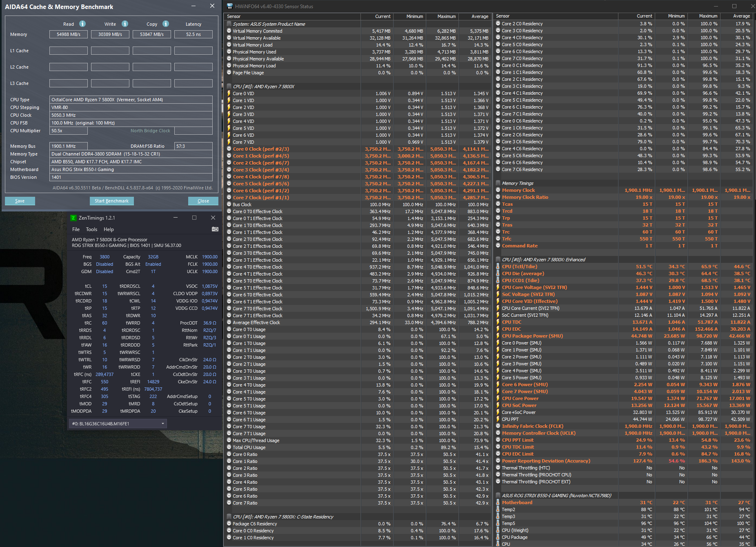Click the Memory Latency result field
Screen dimensions: 756x547
pyautogui.click(x=193, y=34)
